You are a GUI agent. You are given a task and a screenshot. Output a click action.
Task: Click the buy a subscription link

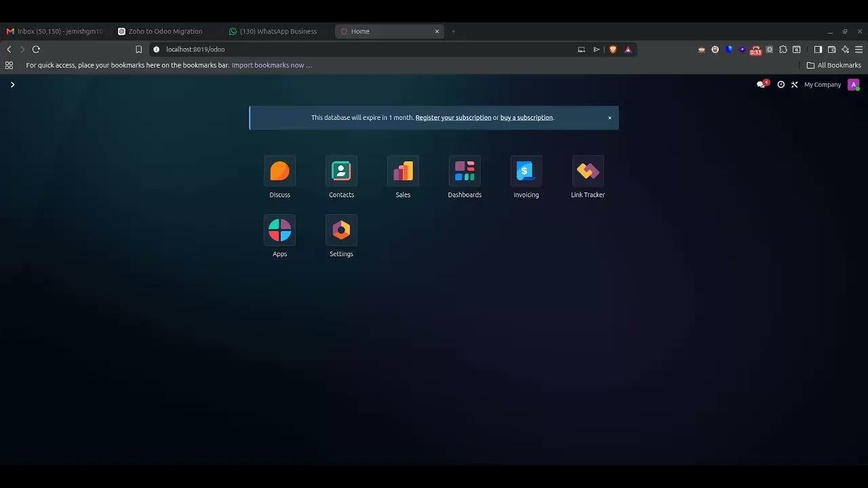tap(526, 118)
